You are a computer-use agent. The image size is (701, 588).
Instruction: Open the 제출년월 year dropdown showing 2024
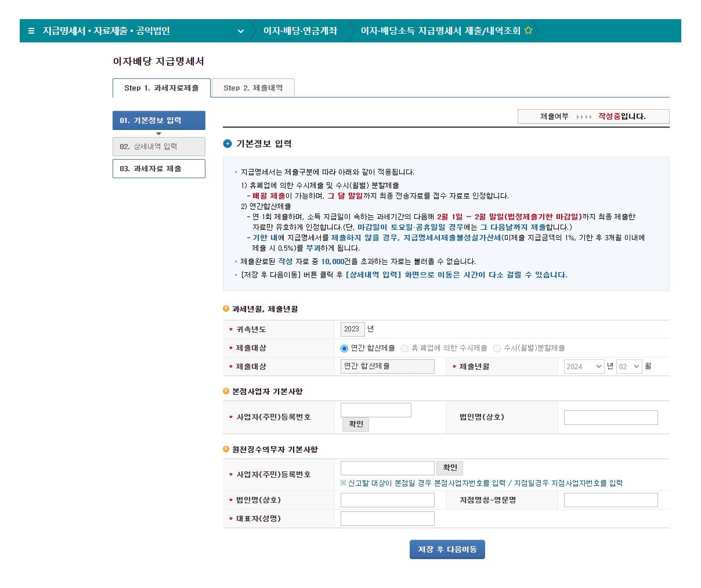pyautogui.click(x=583, y=366)
